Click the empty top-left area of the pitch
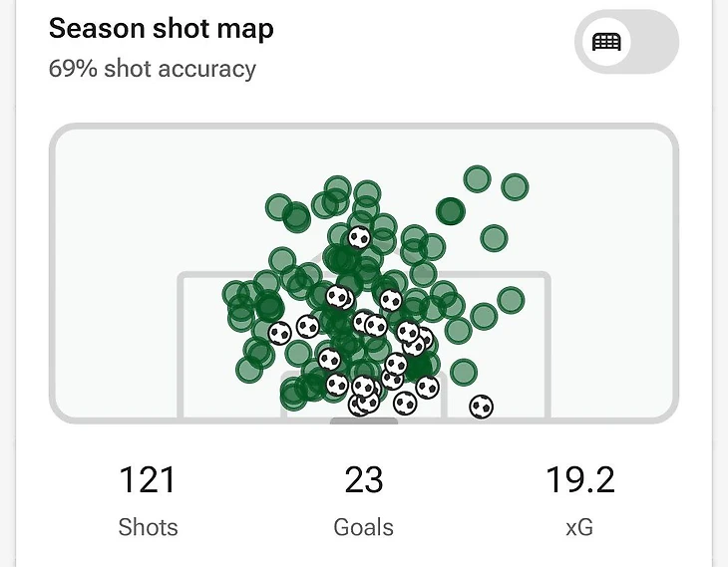 point(130,179)
